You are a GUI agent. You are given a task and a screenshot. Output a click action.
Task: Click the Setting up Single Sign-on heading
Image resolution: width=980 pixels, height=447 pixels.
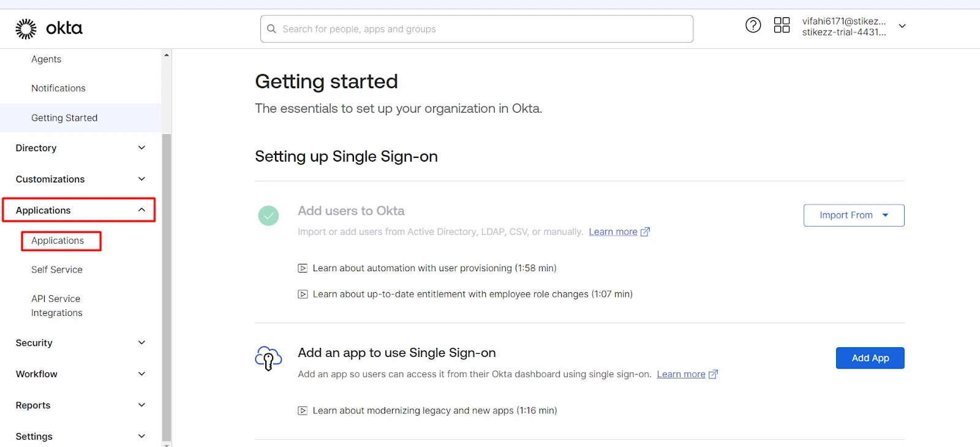(x=346, y=157)
